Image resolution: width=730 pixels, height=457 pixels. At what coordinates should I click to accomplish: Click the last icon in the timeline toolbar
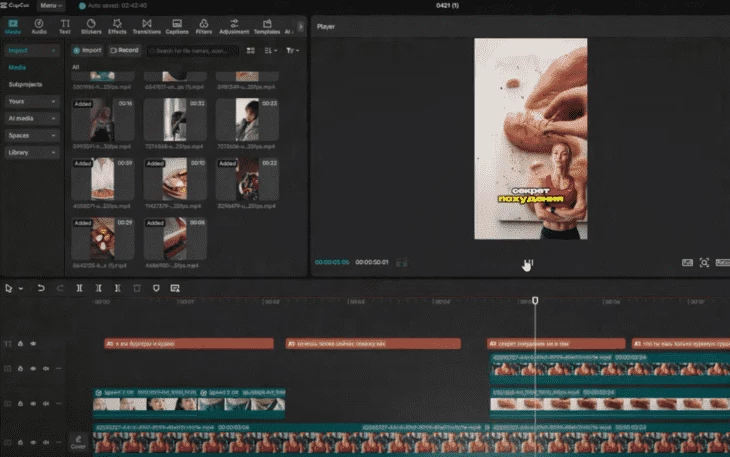175,288
